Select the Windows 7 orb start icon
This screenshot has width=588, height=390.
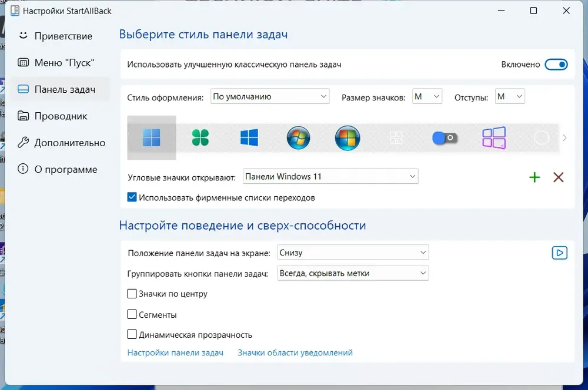[298, 137]
